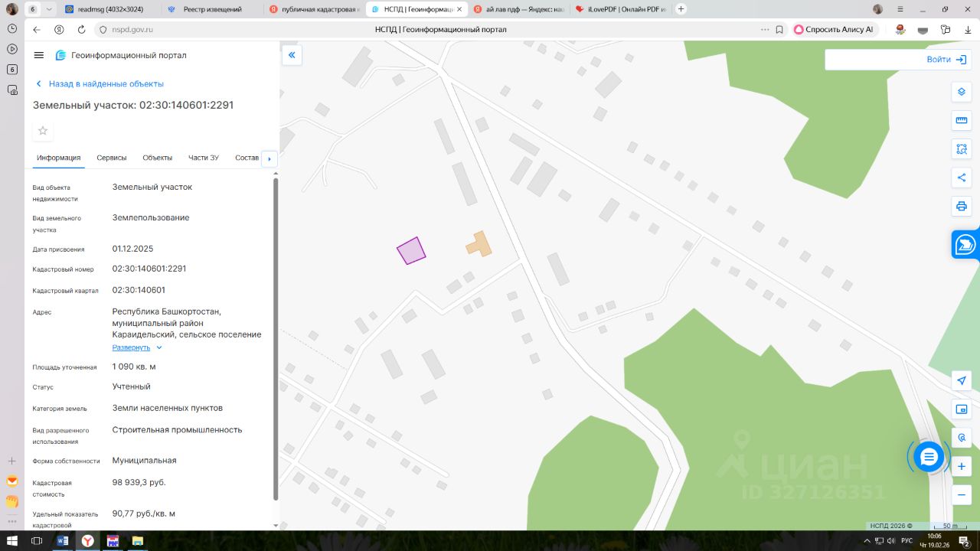Switch to the Части ЗУ tab
This screenshot has width=980, height=551.
click(x=204, y=158)
